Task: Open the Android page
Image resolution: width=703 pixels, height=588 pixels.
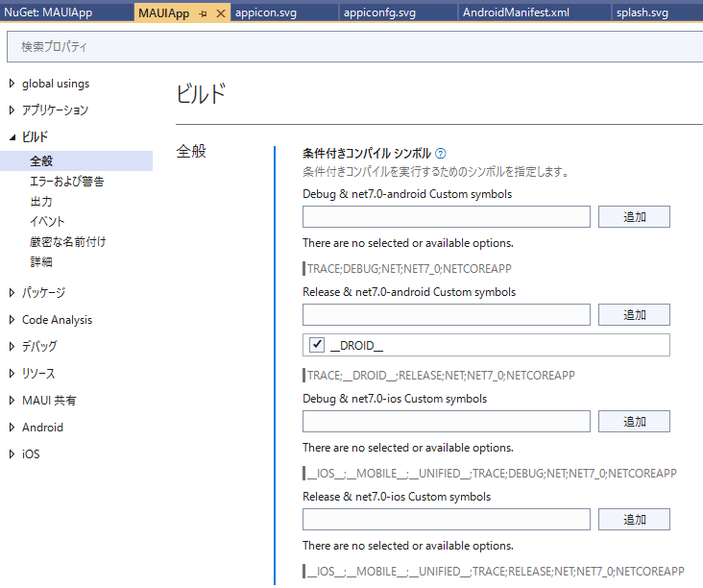Action: pos(42,428)
